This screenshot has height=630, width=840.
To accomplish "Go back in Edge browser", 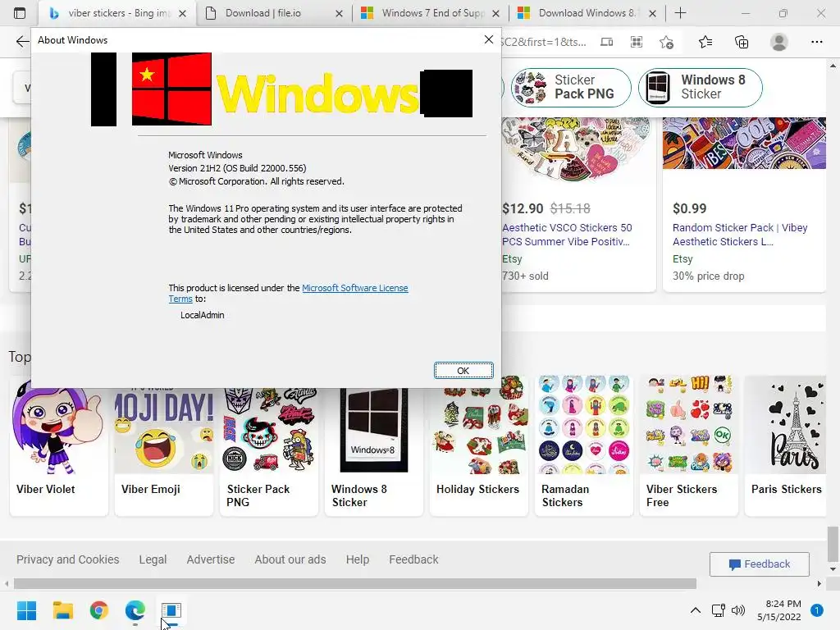I will tap(22, 42).
